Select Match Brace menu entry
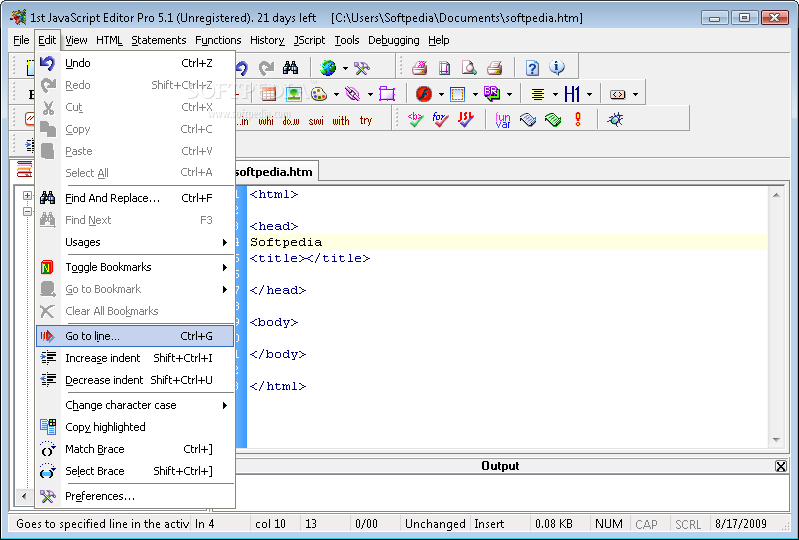The image size is (799, 540). 135,449
